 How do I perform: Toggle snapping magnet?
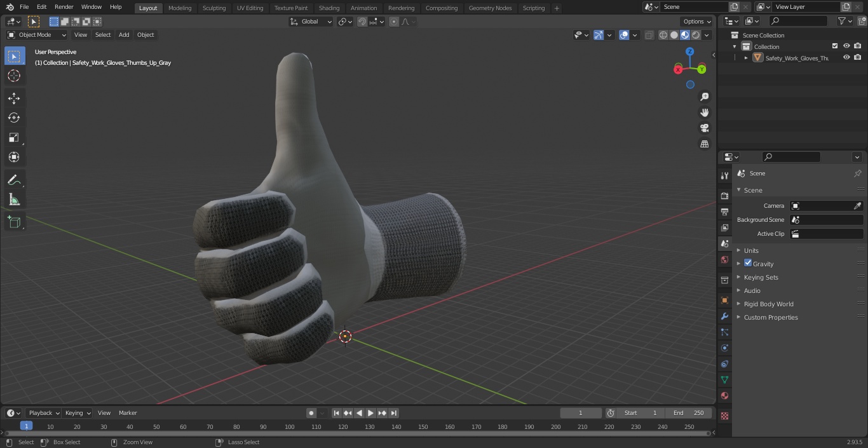(362, 22)
